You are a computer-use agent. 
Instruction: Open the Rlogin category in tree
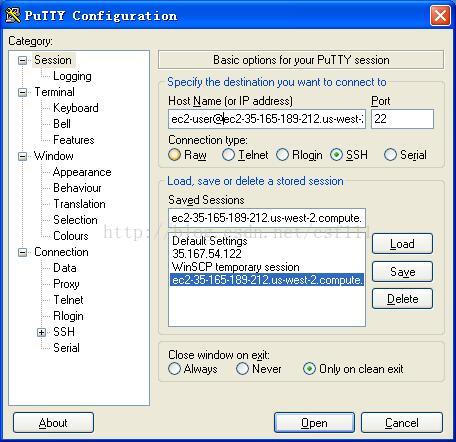pyautogui.click(x=68, y=316)
